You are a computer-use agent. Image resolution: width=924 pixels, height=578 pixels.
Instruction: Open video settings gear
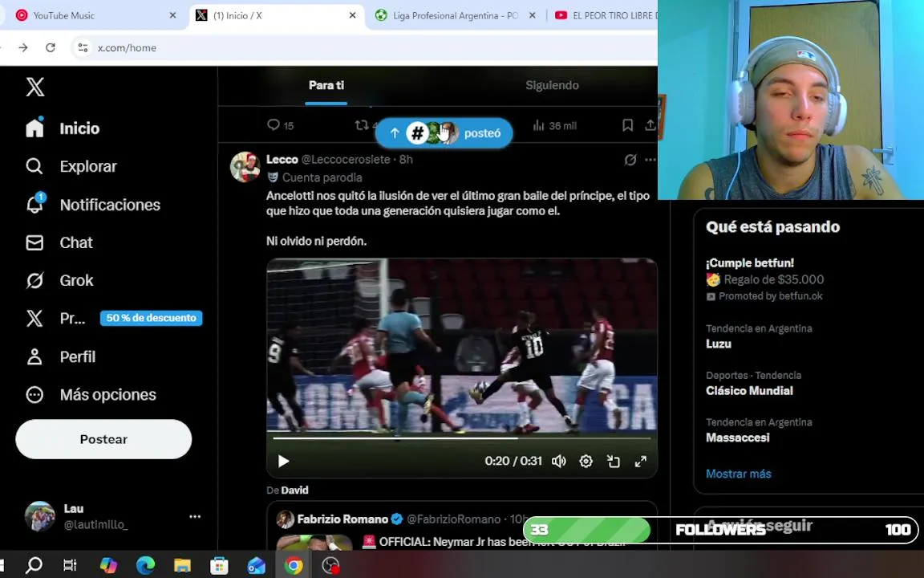pos(586,462)
